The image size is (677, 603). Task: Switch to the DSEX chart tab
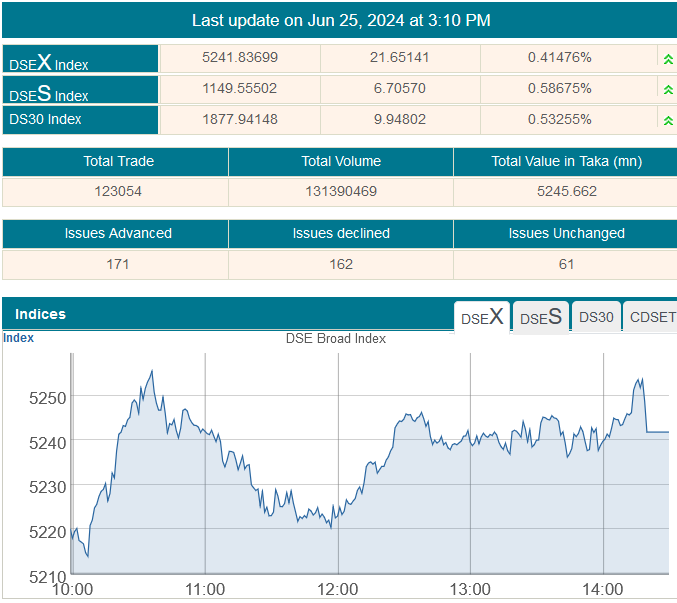tap(483, 317)
